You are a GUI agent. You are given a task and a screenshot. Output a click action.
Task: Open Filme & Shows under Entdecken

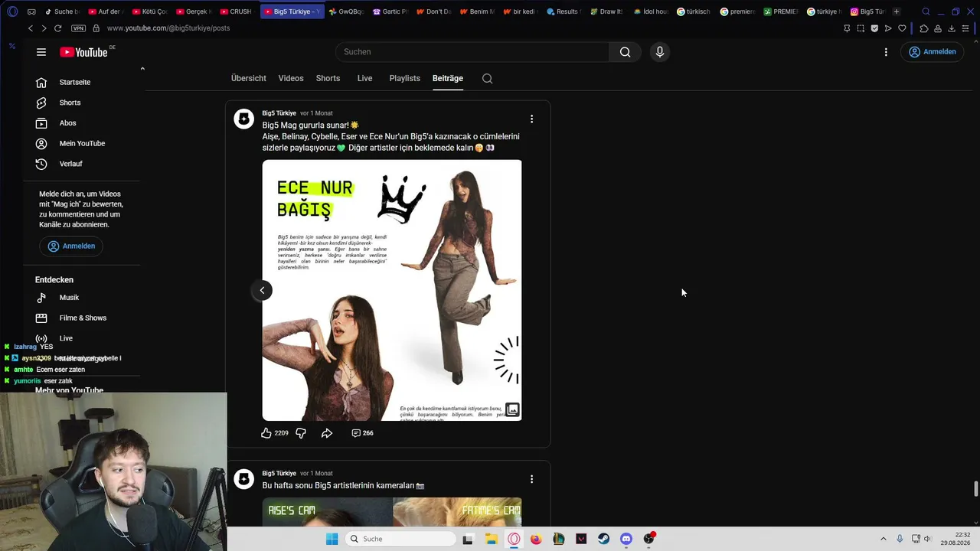click(83, 318)
